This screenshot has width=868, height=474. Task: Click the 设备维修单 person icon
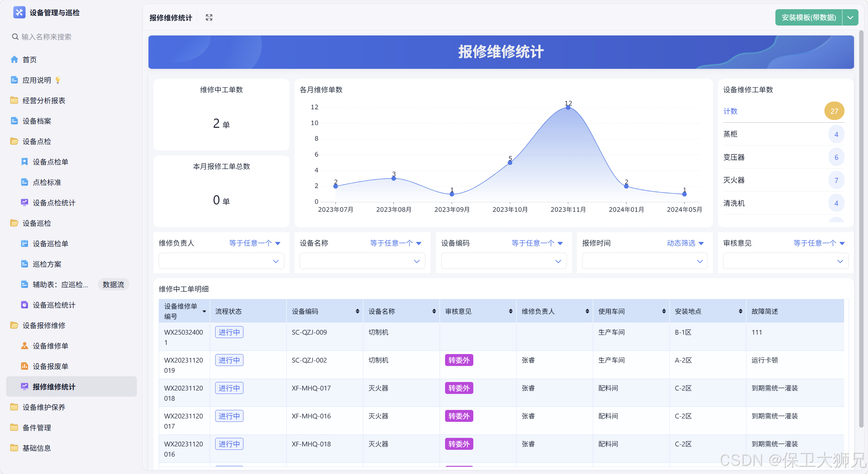click(x=25, y=346)
